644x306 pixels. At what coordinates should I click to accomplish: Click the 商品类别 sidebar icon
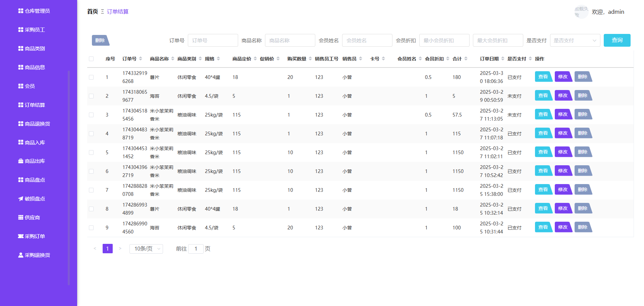pos(20,48)
